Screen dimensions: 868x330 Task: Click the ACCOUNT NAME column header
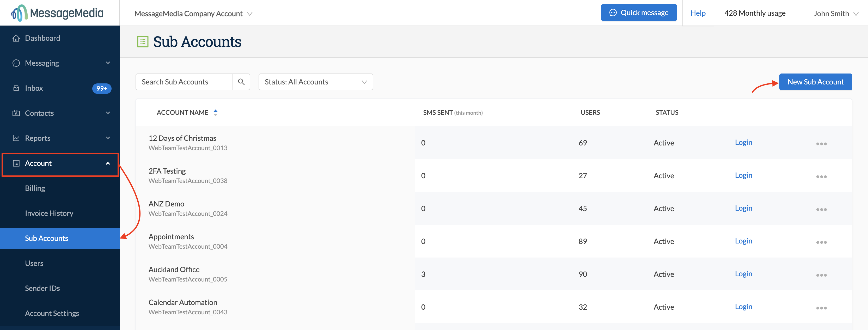[x=182, y=113]
